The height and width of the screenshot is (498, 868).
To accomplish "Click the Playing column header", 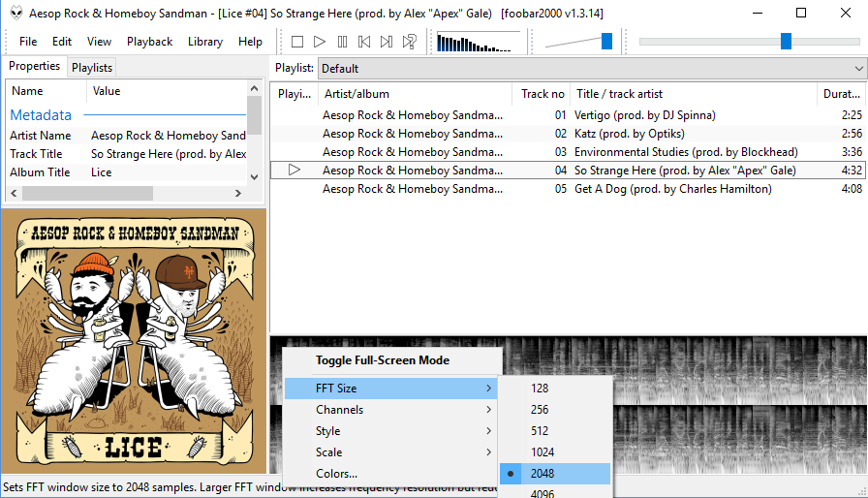I will click(294, 94).
